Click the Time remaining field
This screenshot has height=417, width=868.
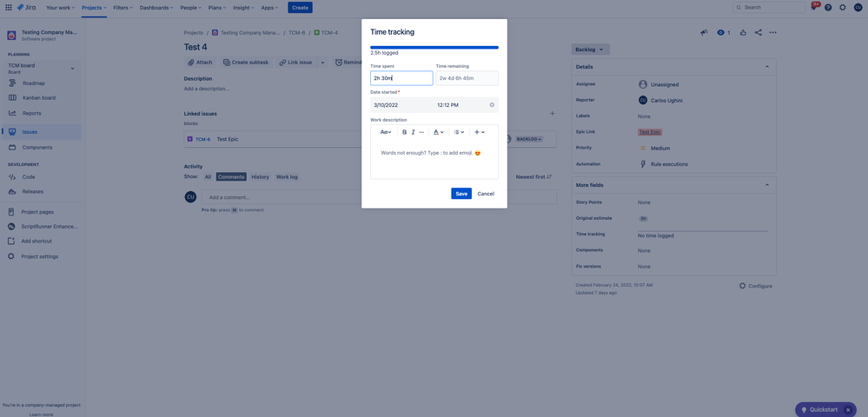pos(467,78)
